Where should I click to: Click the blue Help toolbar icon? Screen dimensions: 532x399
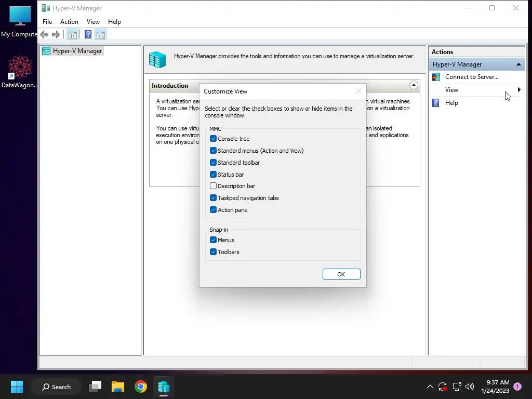pos(88,34)
